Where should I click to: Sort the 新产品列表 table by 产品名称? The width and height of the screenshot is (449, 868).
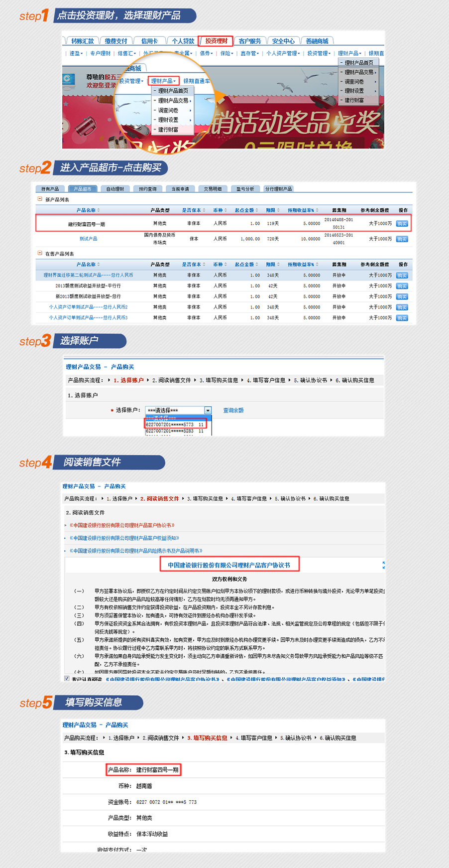click(88, 210)
